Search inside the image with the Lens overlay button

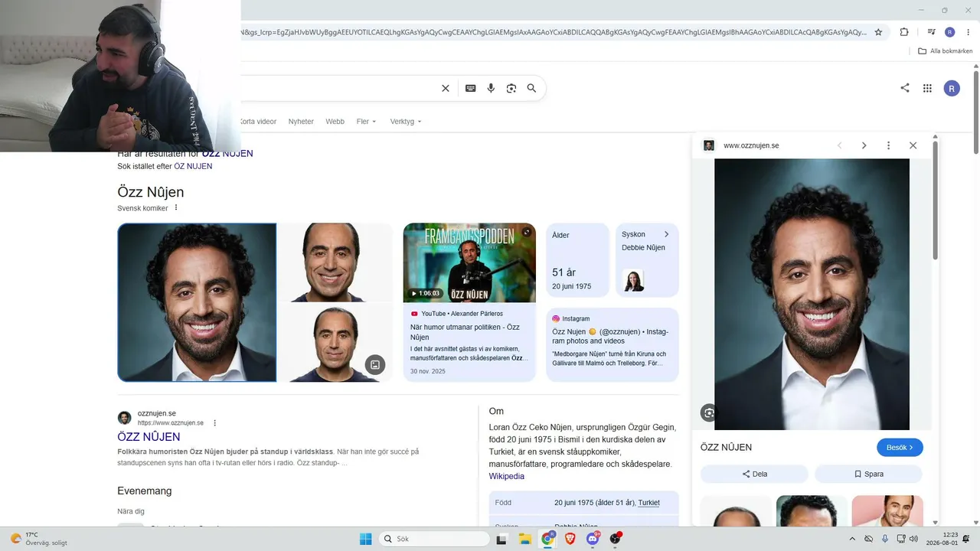(709, 412)
